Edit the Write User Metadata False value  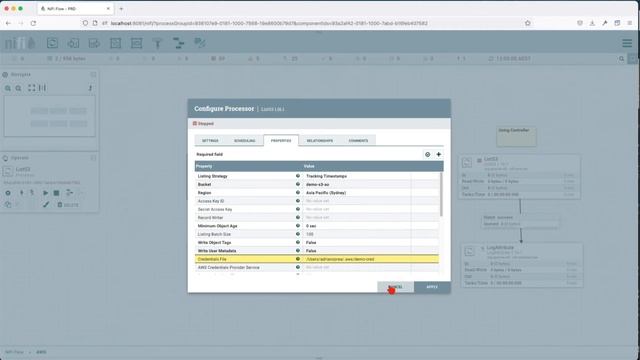[x=356, y=251]
